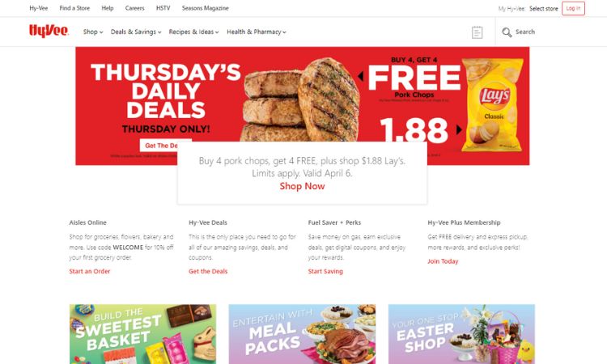The width and height of the screenshot is (607, 364).
Task: Click the Shop Now link
Action: pyautogui.click(x=302, y=186)
